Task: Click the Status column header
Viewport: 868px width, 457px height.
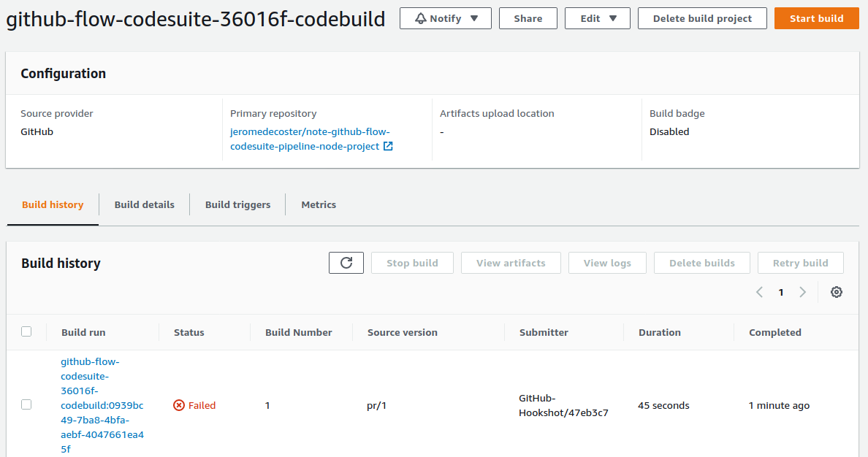Action: 189,332
